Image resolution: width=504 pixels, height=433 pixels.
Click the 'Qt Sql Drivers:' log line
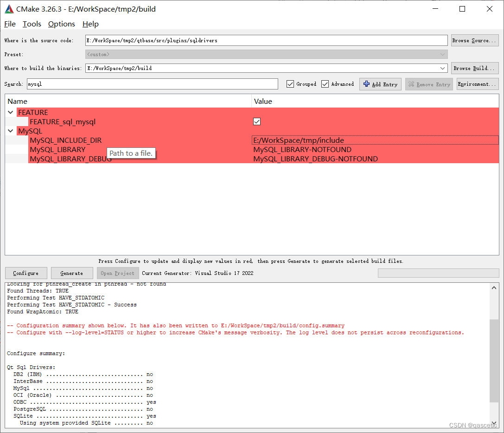pyautogui.click(x=31, y=367)
